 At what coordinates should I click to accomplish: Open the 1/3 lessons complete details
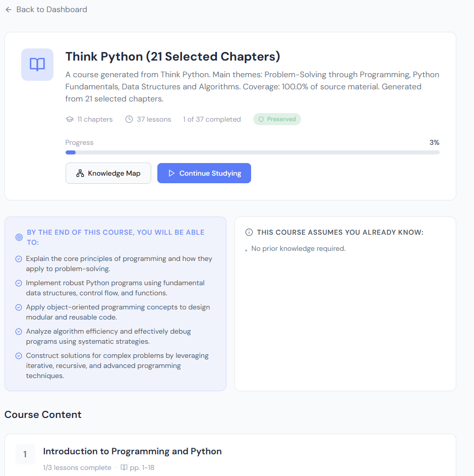(x=77, y=467)
